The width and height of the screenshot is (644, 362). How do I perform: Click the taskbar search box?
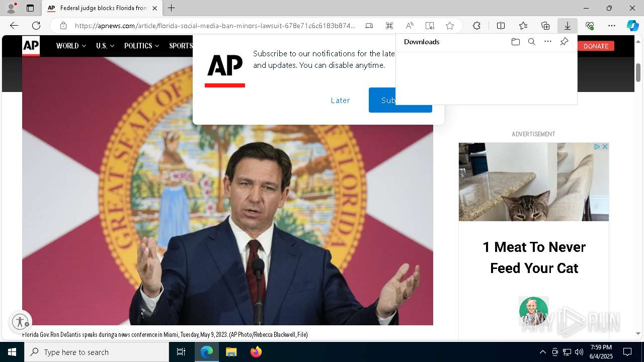tap(97, 352)
